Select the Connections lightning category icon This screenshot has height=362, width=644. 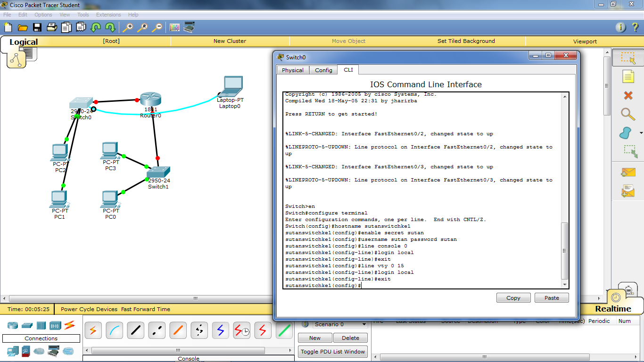(x=69, y=325)
